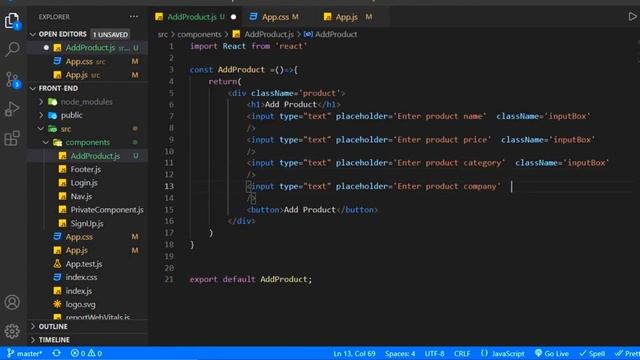Screen dimensions: 640x360
Task: Open the Source Control view
Action: pos(12,80)
